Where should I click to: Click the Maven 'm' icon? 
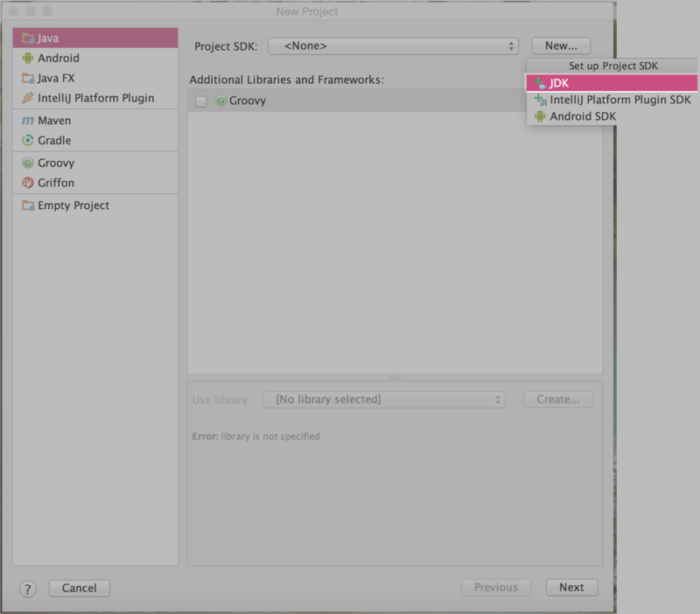pos(28,121)
